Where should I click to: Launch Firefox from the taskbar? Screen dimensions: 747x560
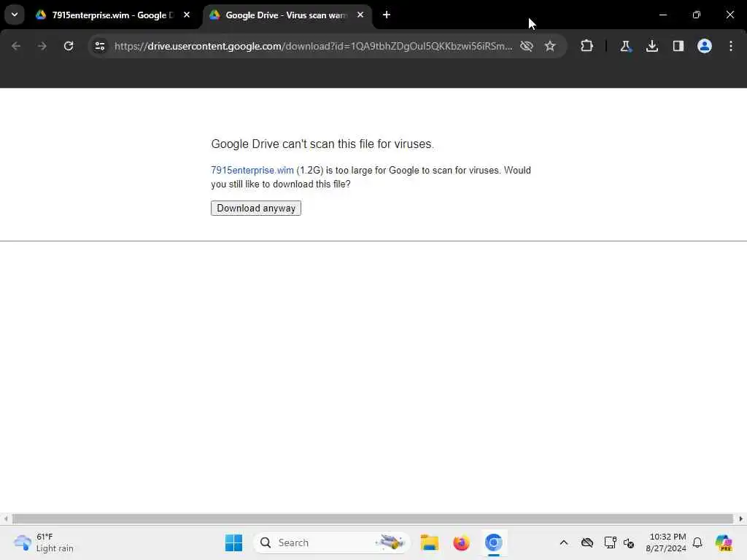461,542
